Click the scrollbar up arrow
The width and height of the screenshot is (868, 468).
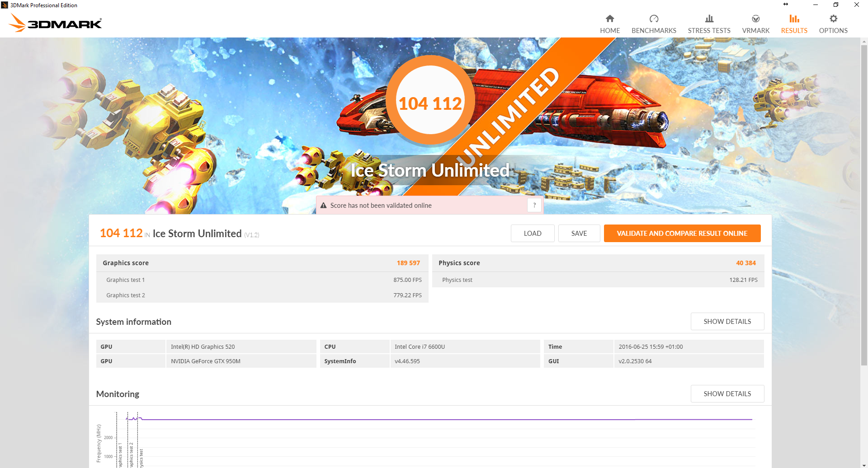[x=864, y=42]
